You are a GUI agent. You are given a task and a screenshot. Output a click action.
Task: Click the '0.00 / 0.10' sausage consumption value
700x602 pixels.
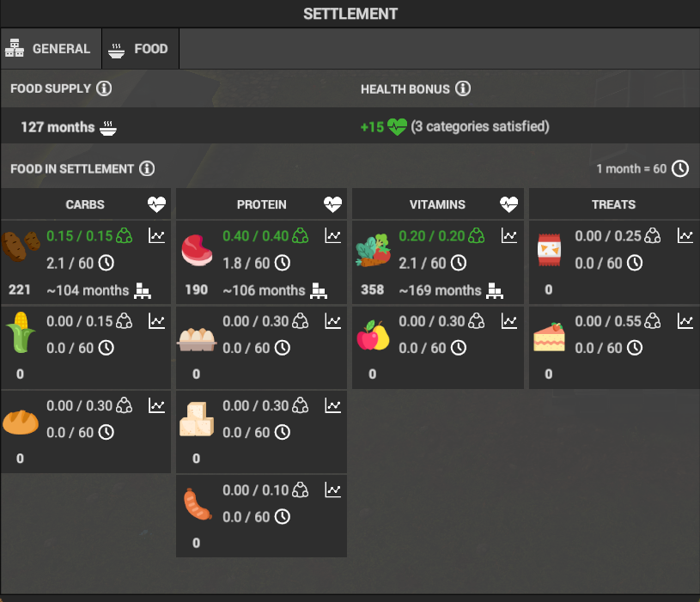pyautogui.click(x=256, y=490)
